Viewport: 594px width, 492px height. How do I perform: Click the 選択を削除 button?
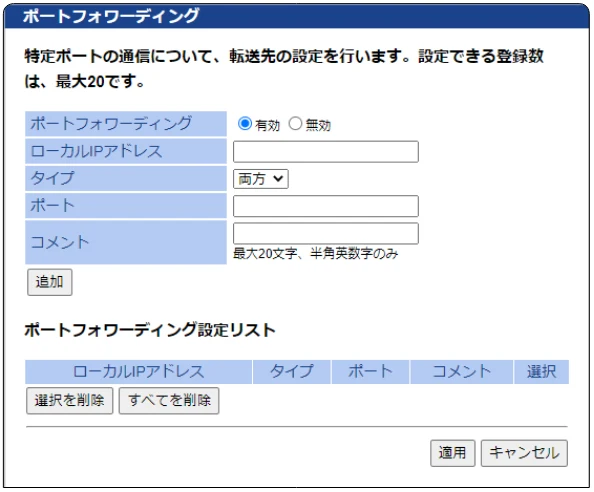70,400
